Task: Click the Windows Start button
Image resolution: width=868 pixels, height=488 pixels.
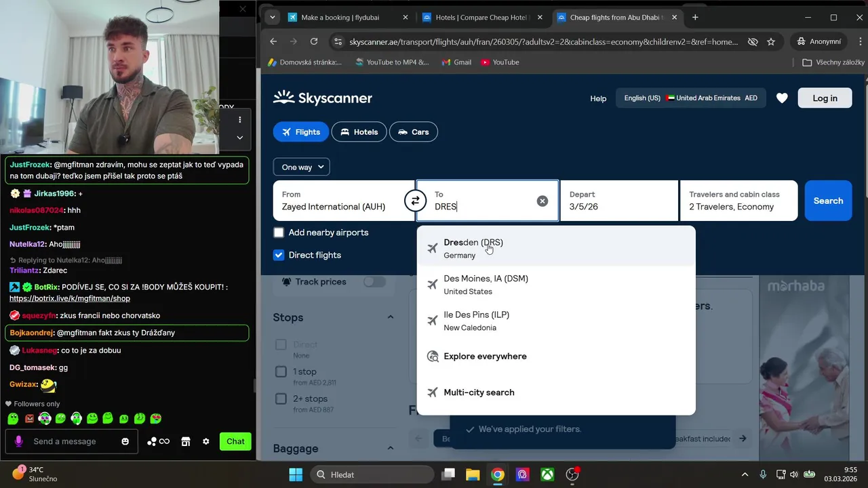Action: point(296,474)
